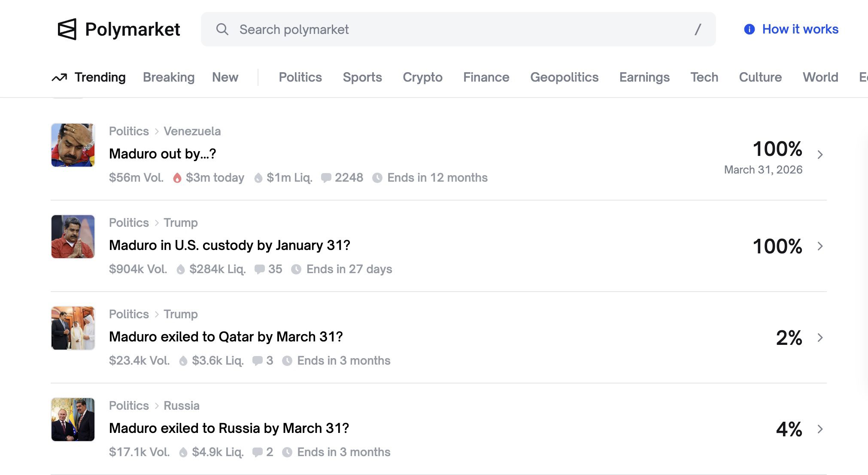Open the Finance category tab

(x=486, y=77)
